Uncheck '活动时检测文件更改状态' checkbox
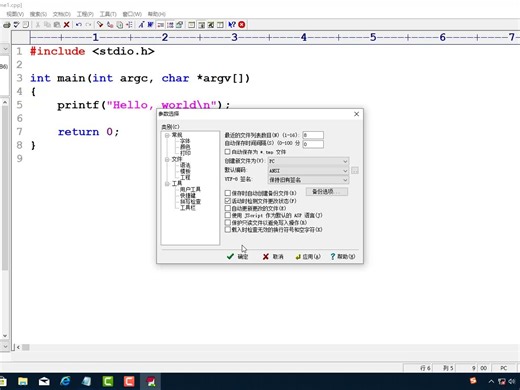Image resolution: width=520 pixels, height=390 pixels. (228, 201)
